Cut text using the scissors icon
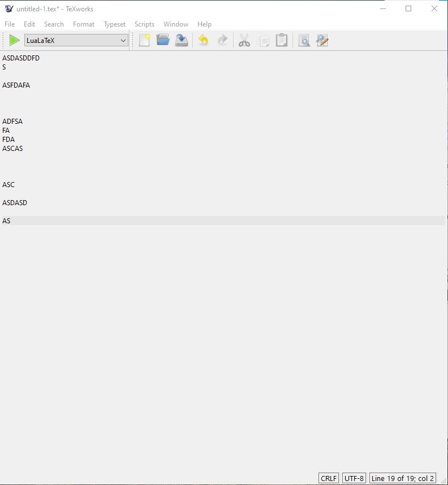 pyautogui.click(x=244, y=40)
